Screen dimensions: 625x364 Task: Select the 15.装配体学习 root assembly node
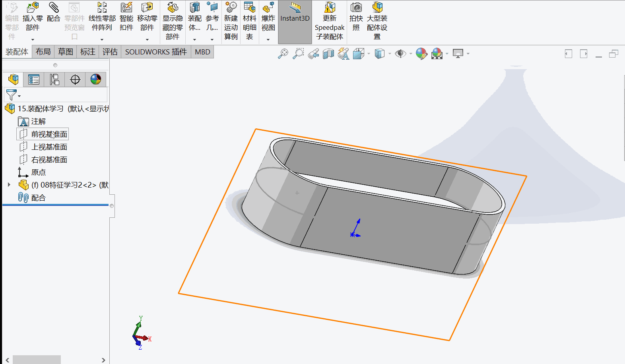click(x=57, y=108)
